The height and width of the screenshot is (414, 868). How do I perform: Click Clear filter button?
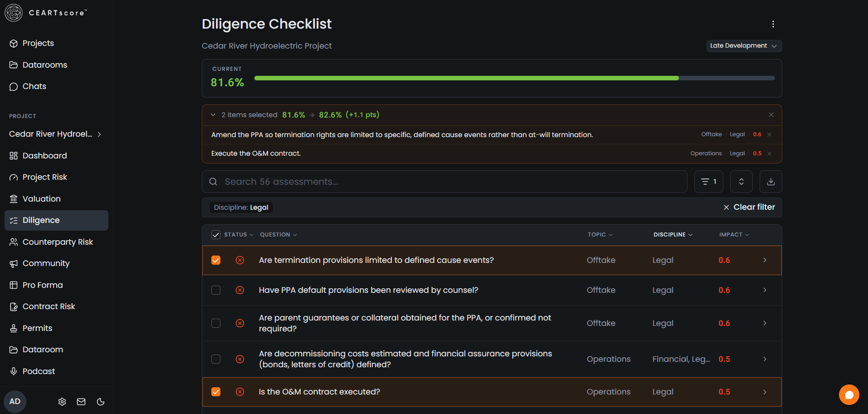click(x=749, y=207)
